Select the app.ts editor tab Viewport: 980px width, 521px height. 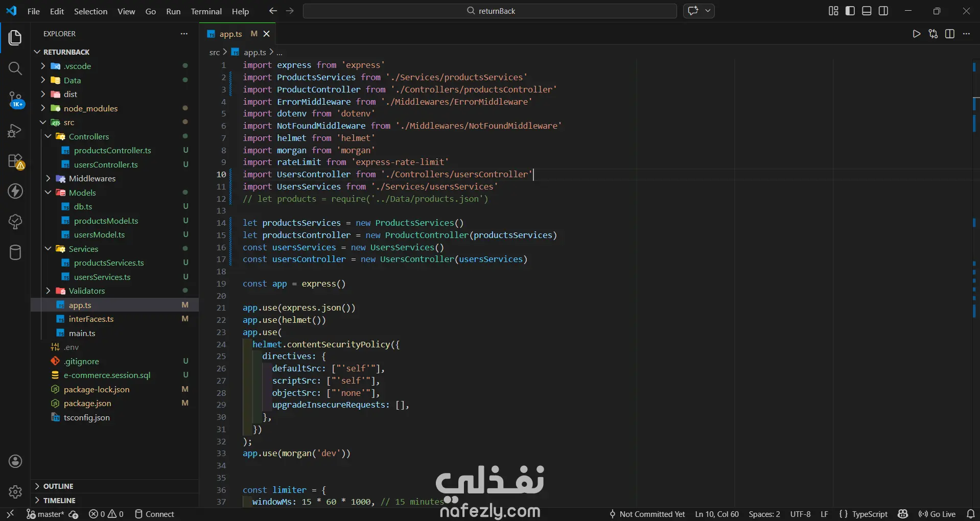[x=230, y=34]
